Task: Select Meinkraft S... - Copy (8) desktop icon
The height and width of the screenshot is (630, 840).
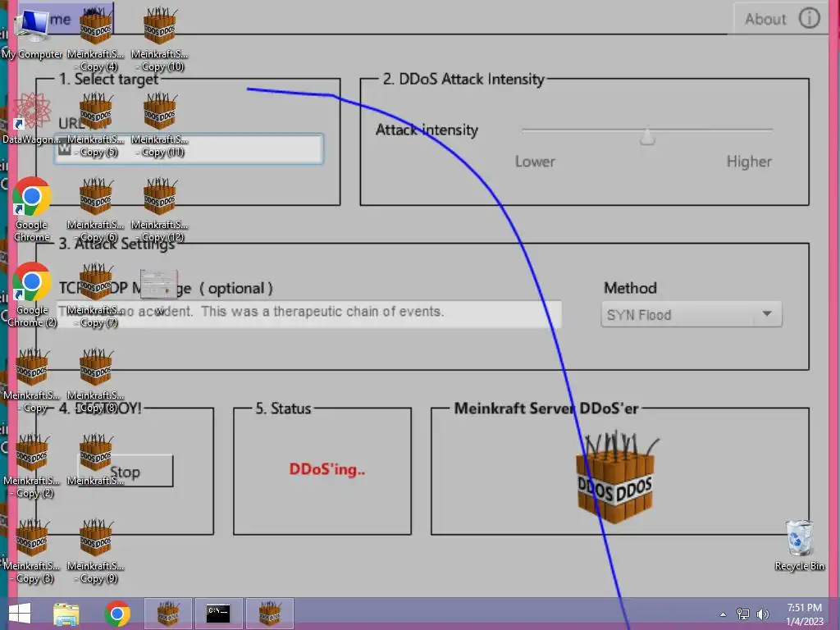Action: tap(96, 381)
